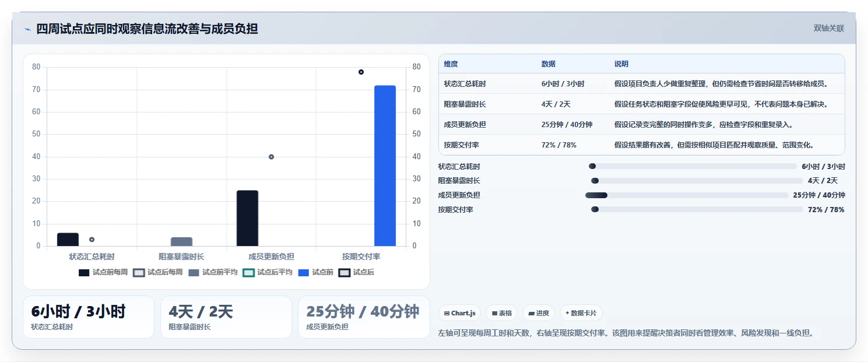Viewport: 868px width, 362px height.
Task: Select the 数据卡片 chip
Action: pos(581,313)
